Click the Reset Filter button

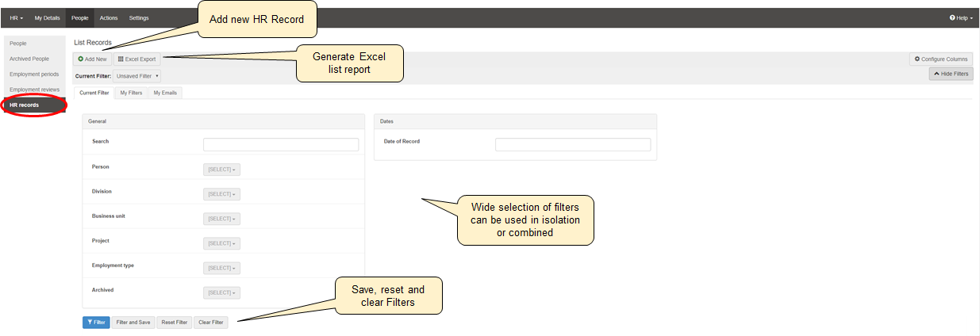click(x=174, y=323)
